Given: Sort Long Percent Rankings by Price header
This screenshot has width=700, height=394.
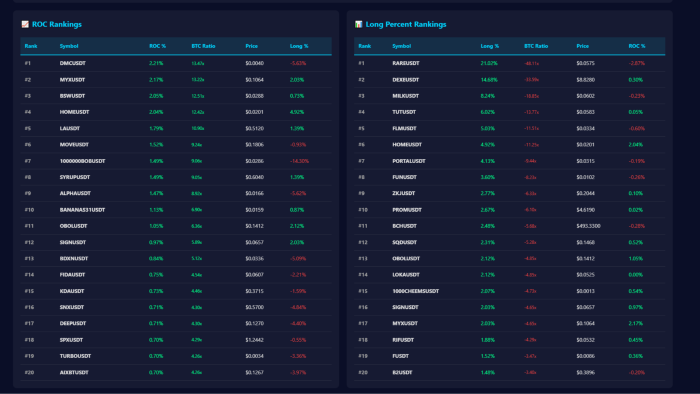Looking at the screenshot, I should point(583,46).
